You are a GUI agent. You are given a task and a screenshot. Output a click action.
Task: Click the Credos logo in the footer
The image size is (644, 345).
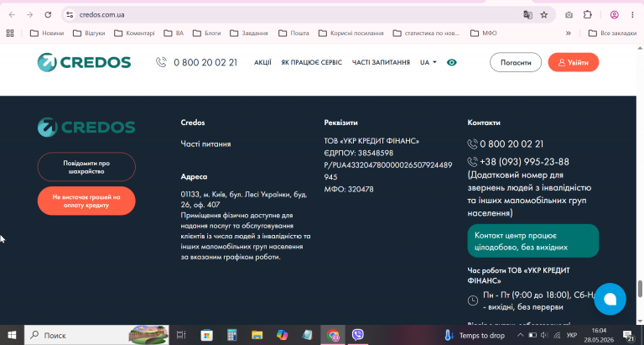coord(86,127)
